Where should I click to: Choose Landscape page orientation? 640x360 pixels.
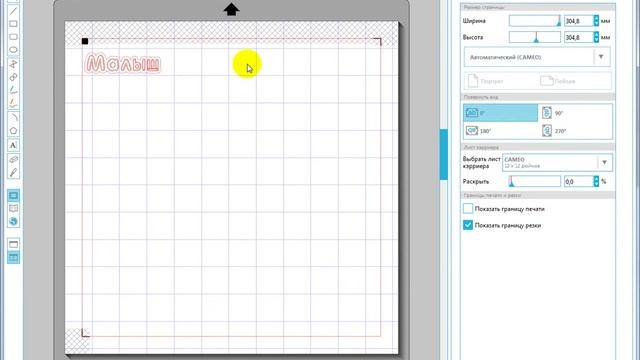(x=558, y=81)
